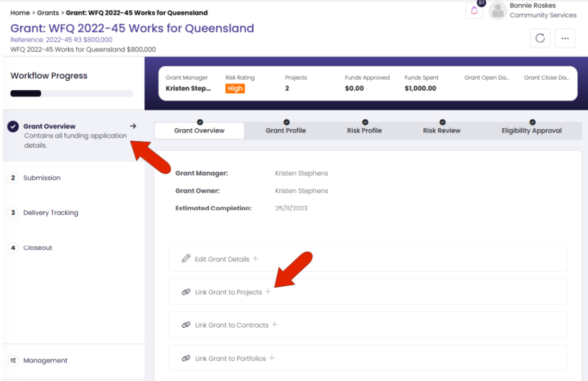The height and width of the screenshot is (381, 588).
Task: Click the Estimated Completion date 25/11/2023
Action: (291, 209)
